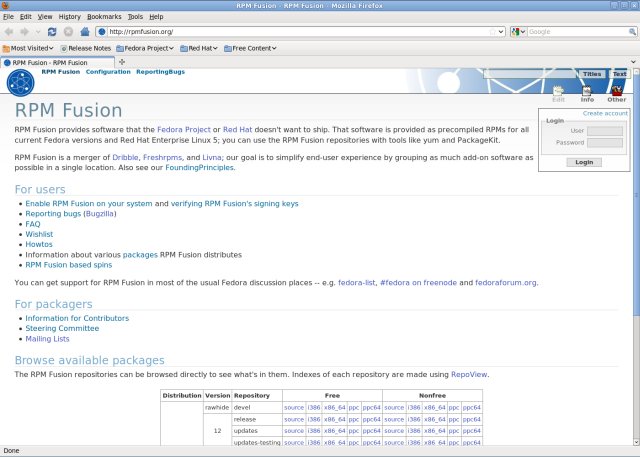Expand the URL bar history dropdown
640x457 pixels.
(x=500, y=32)
